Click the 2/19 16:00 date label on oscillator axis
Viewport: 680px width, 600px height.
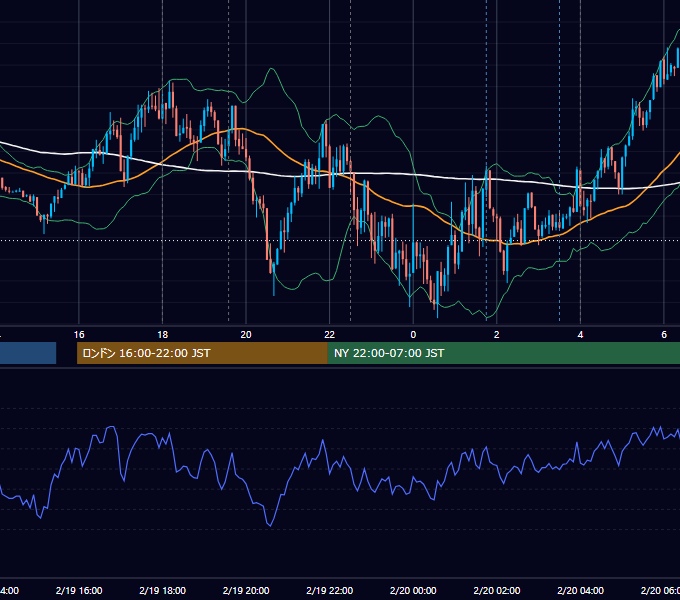click(x=79, y=590)
